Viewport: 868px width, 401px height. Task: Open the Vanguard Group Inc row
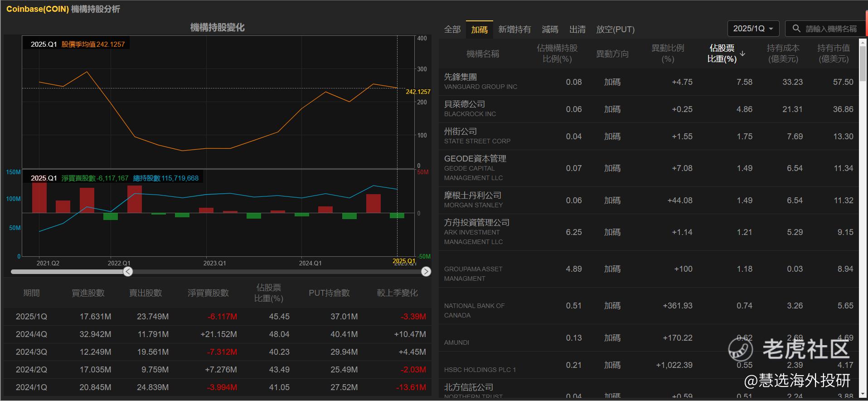(x=480, y=82)
